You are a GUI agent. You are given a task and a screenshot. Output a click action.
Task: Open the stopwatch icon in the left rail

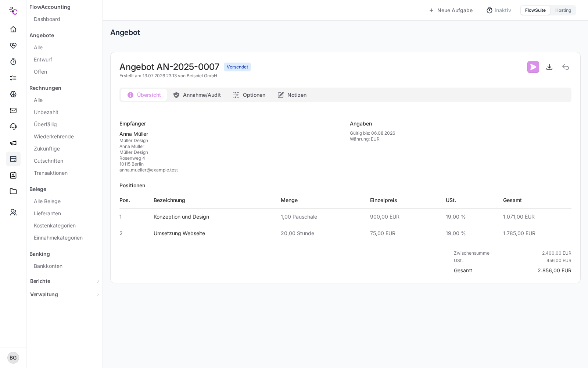click(13, 62)
